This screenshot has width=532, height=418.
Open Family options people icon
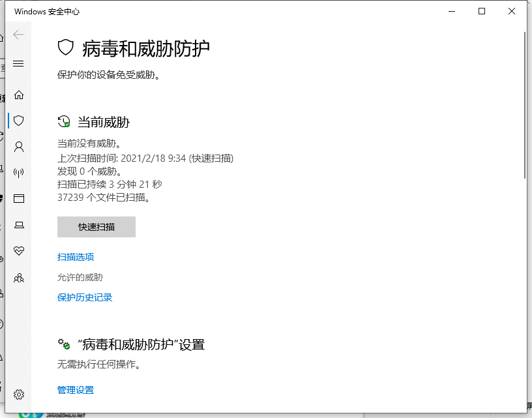click(19, 278)
